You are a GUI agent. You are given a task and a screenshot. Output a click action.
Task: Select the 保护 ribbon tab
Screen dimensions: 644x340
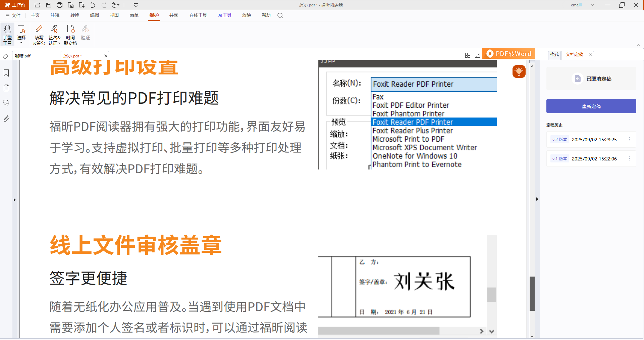click(154, 15)
